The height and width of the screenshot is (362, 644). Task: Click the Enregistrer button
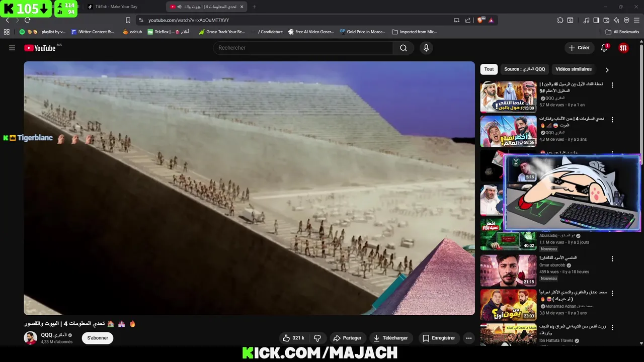pyautogui.click(x=438, y=338)
